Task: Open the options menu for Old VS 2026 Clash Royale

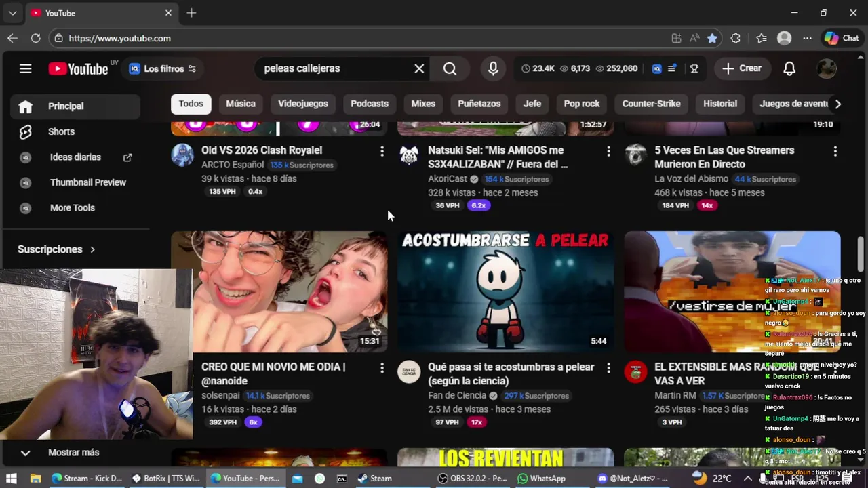Action: [382, 151]
